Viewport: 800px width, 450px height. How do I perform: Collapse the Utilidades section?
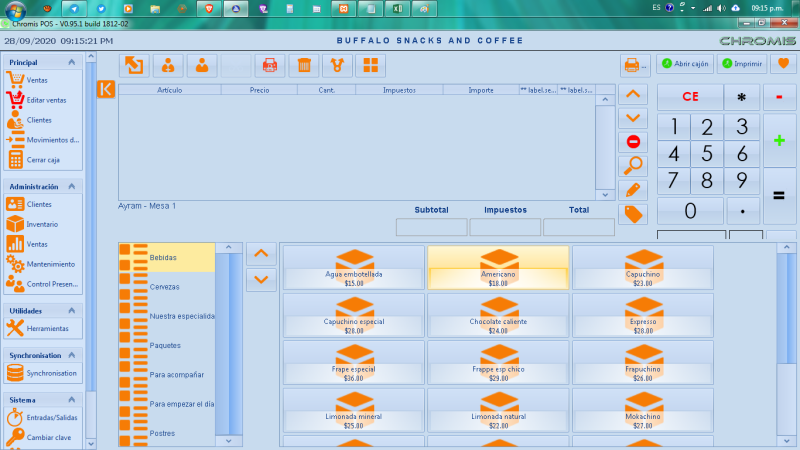click(71, 311)
